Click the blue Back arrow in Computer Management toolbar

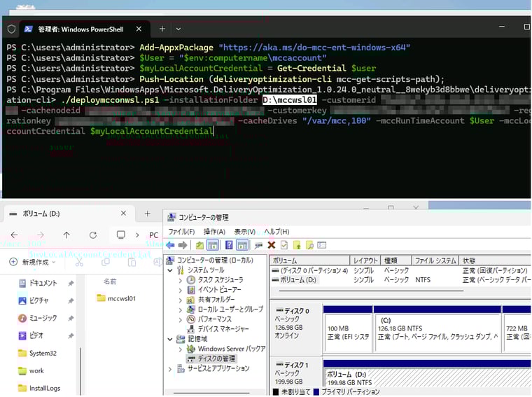point(170,245)
